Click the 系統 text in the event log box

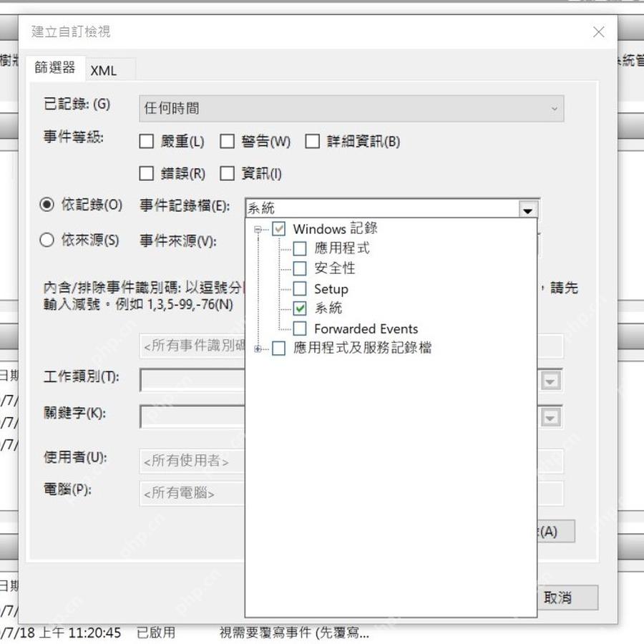pyautogui.click(x=260, y=209)
